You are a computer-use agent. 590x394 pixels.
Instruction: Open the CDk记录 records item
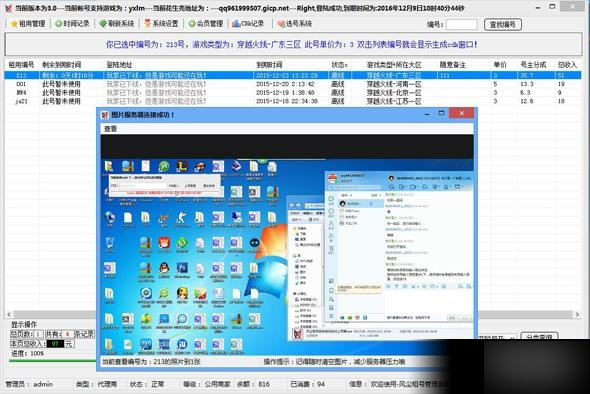pos(248,24)
